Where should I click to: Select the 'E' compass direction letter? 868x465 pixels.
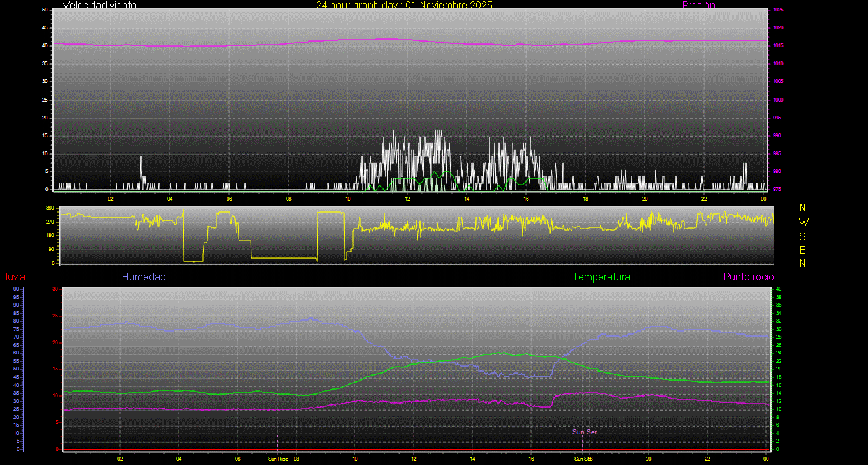pos(803,250)
